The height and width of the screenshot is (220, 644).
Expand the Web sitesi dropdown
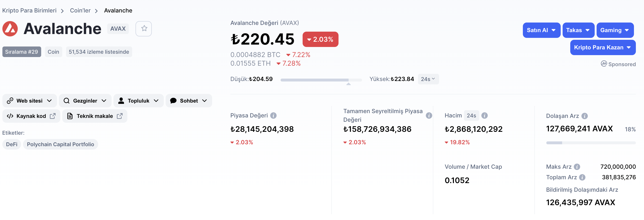(x=29, y=101)
